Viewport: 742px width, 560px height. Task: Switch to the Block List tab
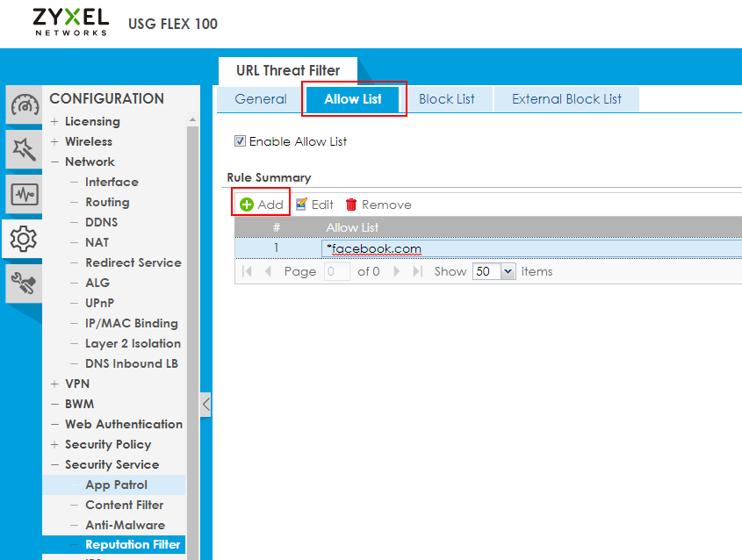point(446,99)
